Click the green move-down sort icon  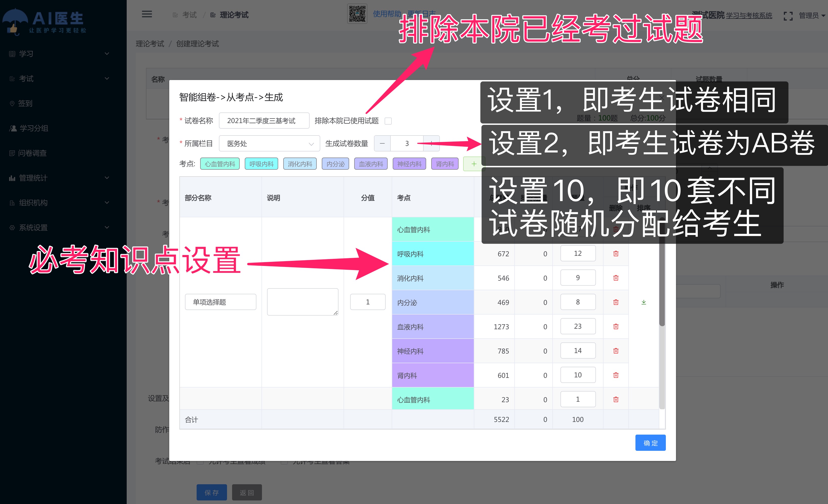[644, 302]
